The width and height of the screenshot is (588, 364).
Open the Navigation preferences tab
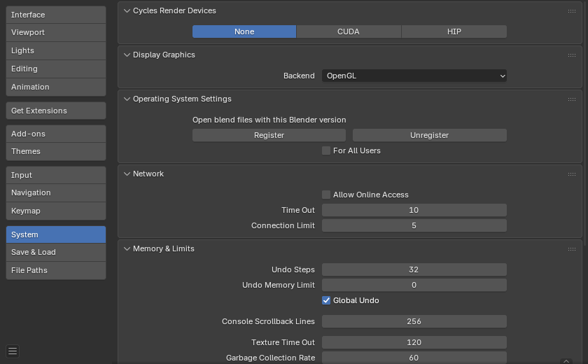(56, 192)
